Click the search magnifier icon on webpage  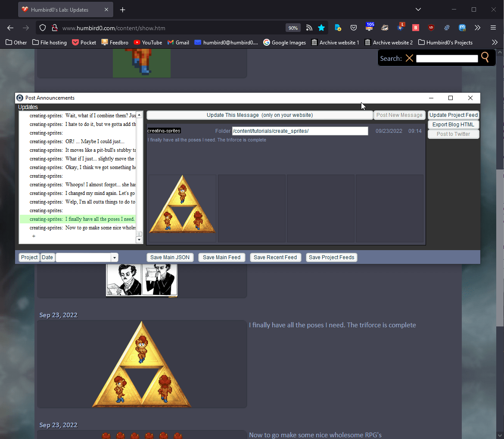485,57
